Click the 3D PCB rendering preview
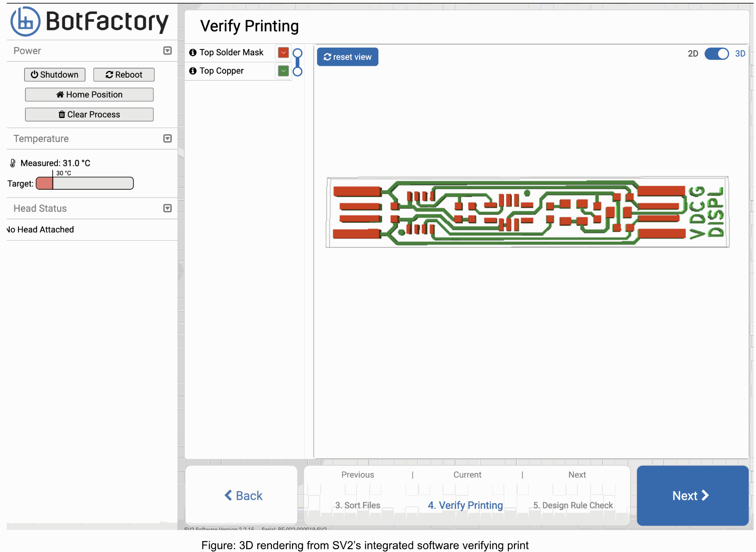Image resolution: width=756 pixels, height=552 pixels. pos(527,212)
